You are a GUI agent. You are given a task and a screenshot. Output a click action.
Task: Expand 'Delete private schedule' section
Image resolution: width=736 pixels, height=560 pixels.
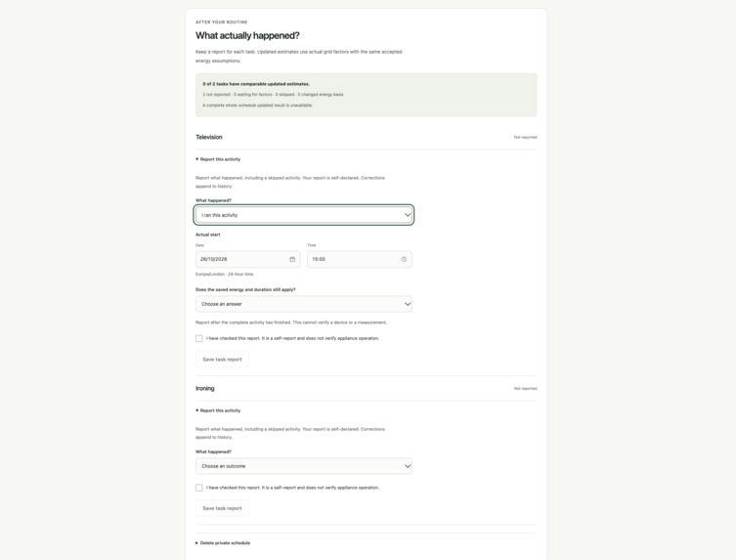[223, 542]
